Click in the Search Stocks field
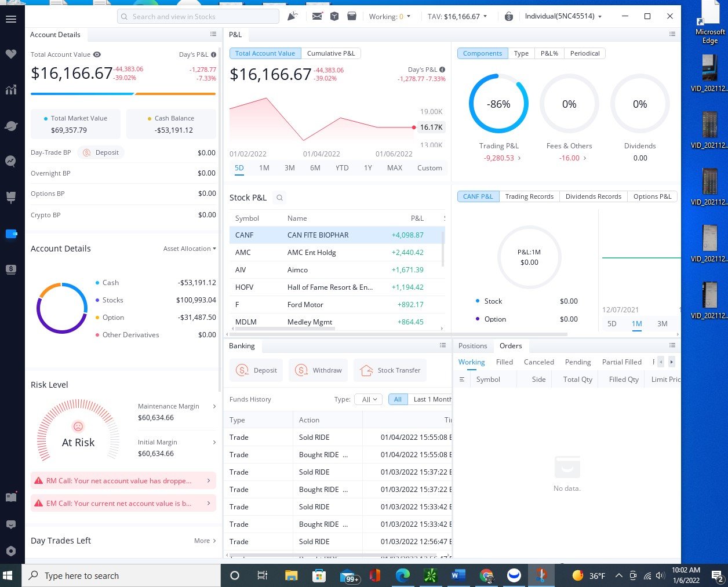 (x=198, y=16)
